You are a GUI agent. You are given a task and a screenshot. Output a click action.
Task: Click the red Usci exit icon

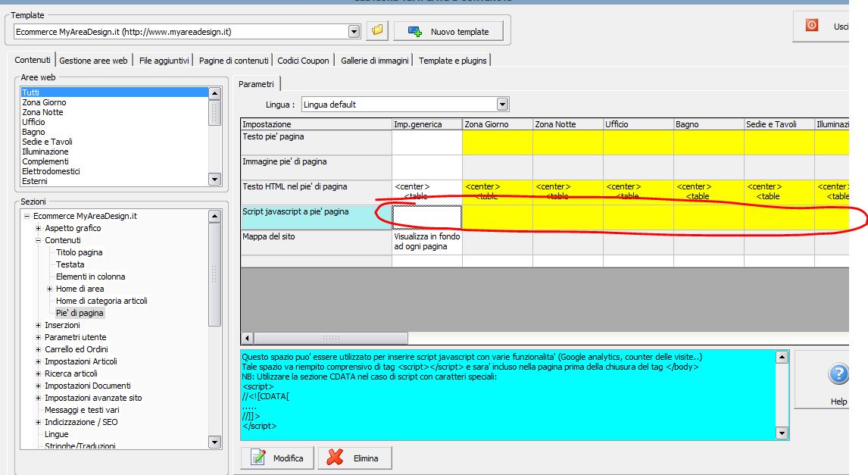(811, 26)
